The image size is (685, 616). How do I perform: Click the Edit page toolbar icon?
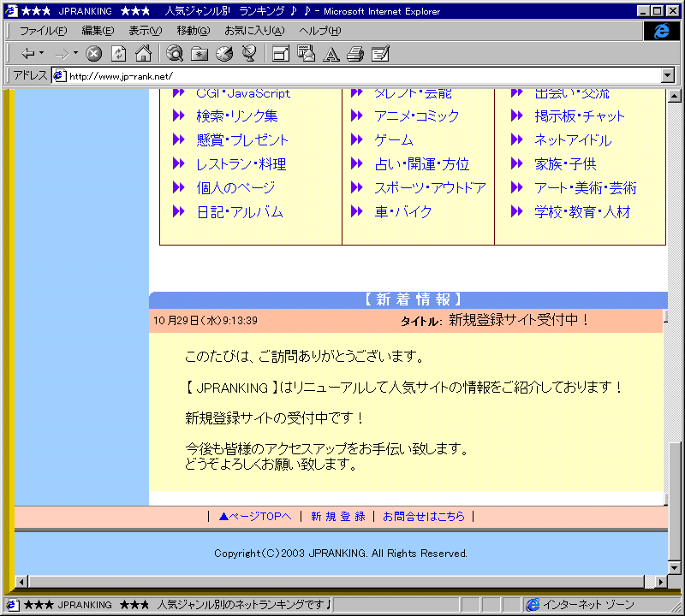click(x=380, y=54)
